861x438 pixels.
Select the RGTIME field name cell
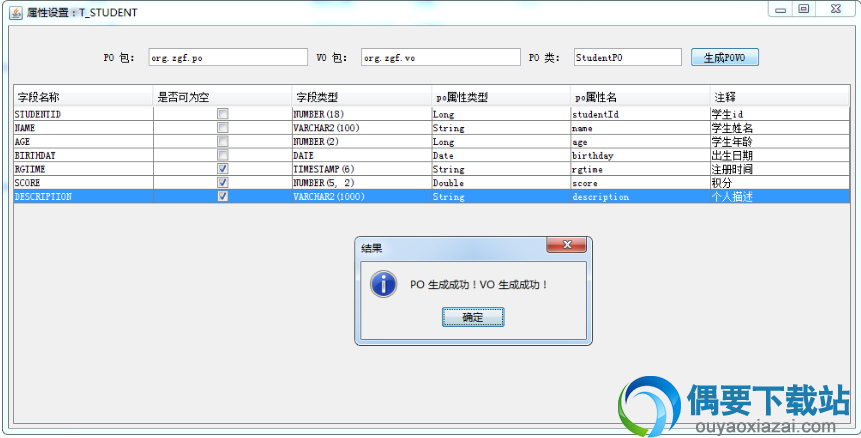click(83, 169)
